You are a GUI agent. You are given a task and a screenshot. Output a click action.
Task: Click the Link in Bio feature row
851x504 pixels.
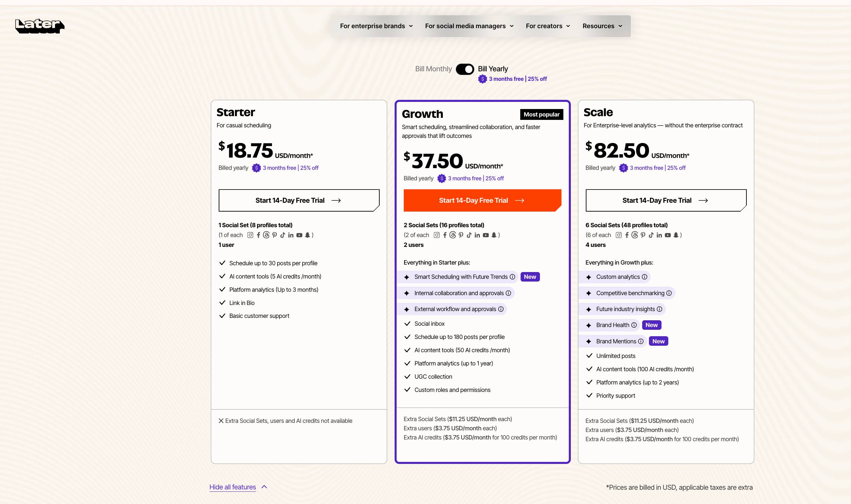coord(237,303)
